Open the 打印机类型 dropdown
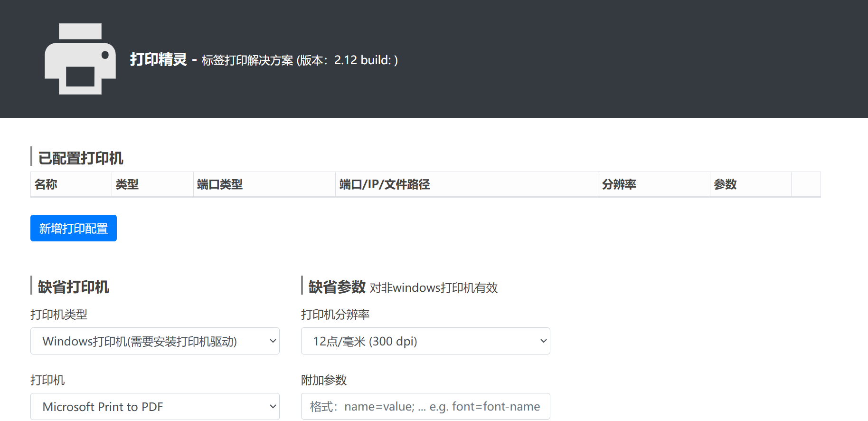The image size is (868, 421). point(155,341)
